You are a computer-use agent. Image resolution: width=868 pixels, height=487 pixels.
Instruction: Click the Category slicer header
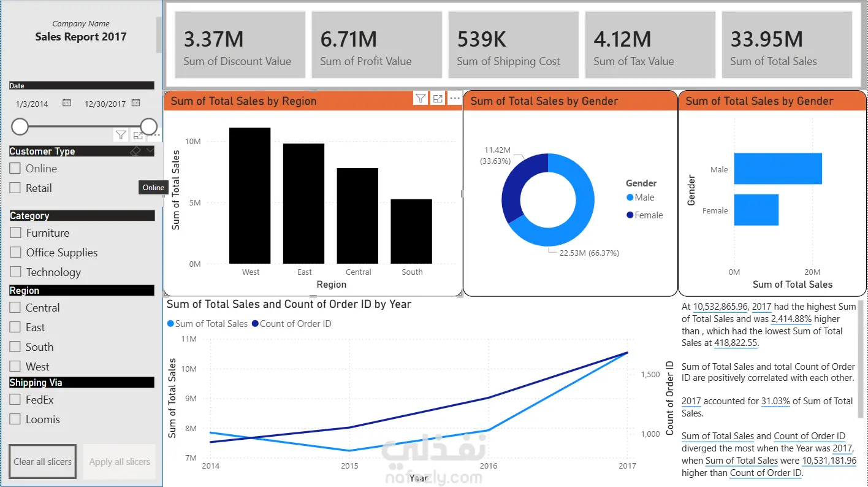(x=82, y=215)
